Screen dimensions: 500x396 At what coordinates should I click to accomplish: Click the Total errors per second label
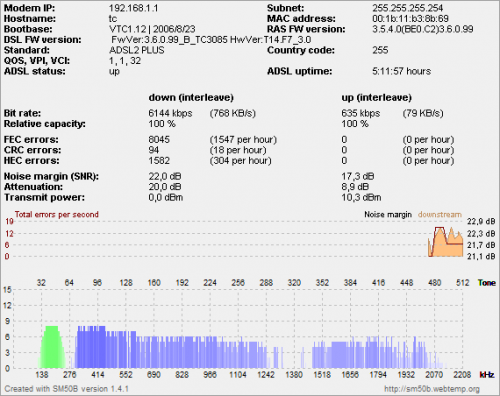[57, 214]
